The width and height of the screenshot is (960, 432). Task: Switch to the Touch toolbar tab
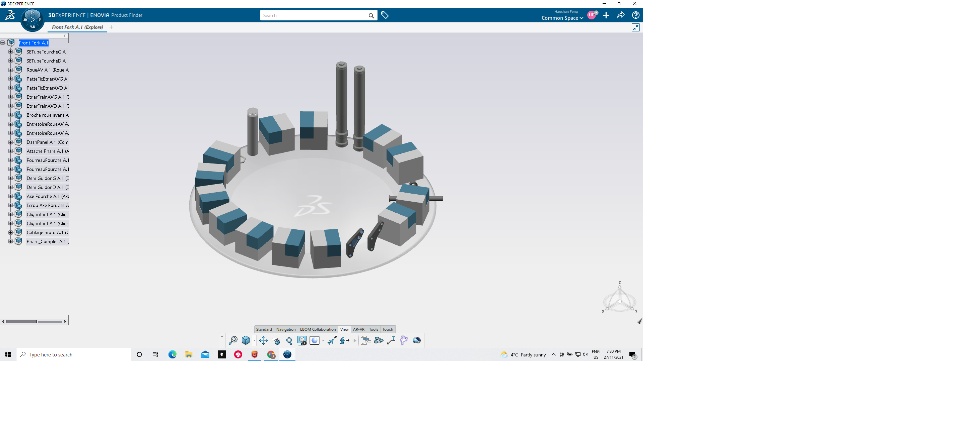click(x=388, y=329)
